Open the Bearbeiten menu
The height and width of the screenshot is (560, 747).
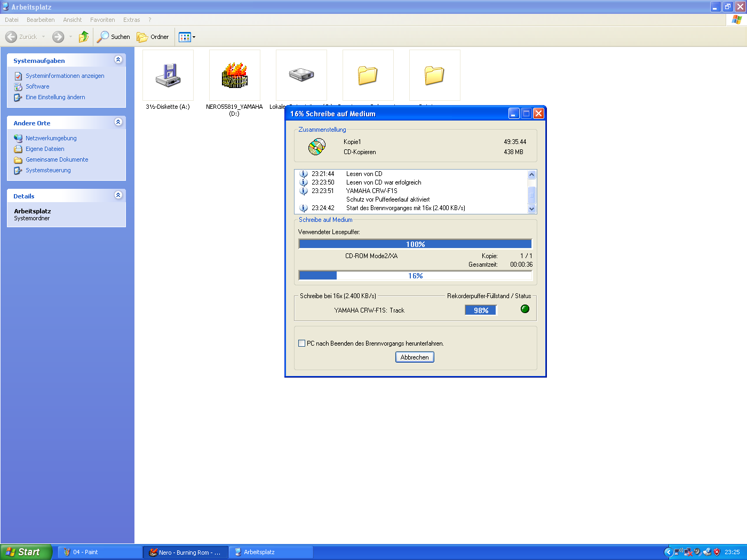41,20
